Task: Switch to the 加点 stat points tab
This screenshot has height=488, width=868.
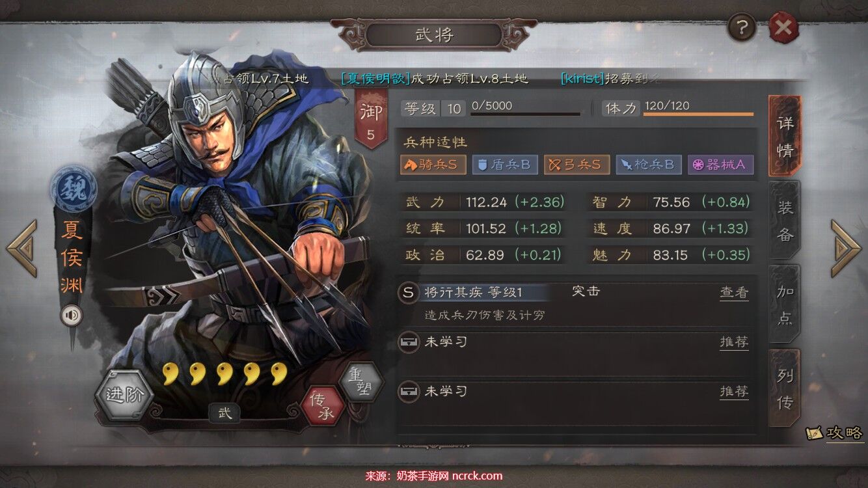Action: point(785,304)
